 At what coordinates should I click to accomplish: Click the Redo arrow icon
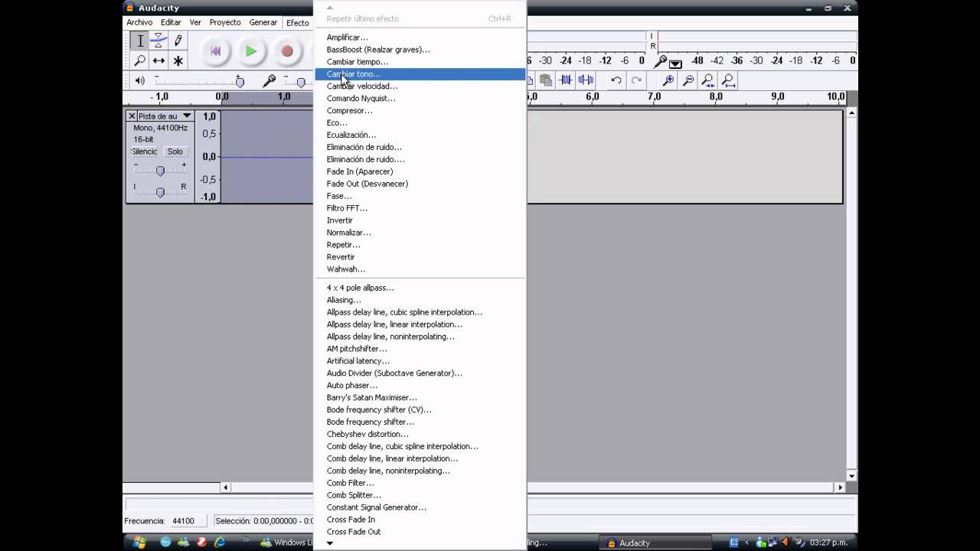636,80
